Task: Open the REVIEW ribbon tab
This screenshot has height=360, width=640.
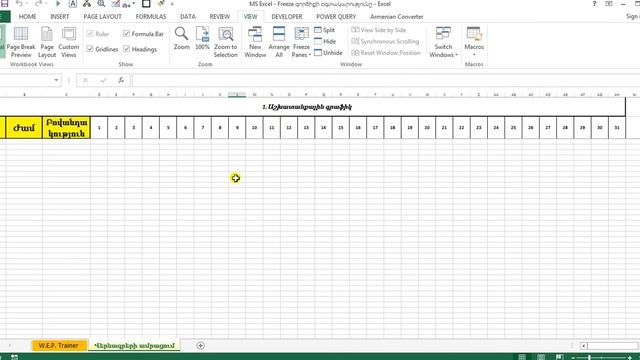Action: click(220, 16)
